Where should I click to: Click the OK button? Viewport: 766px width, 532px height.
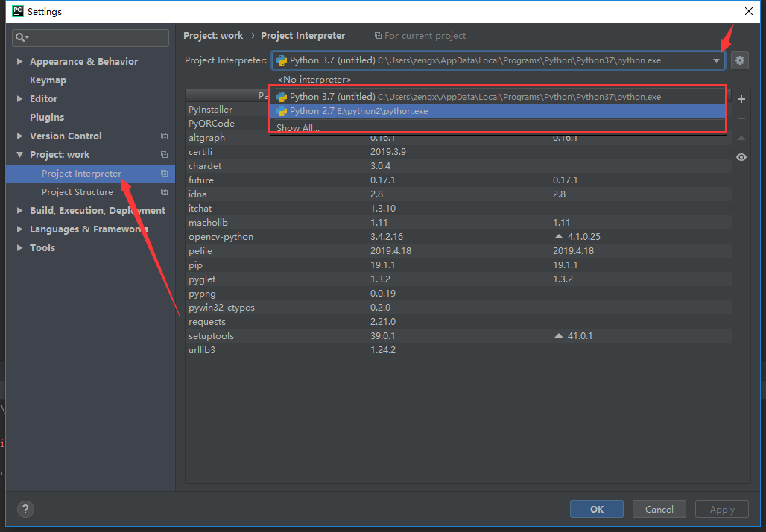point(597,509)
